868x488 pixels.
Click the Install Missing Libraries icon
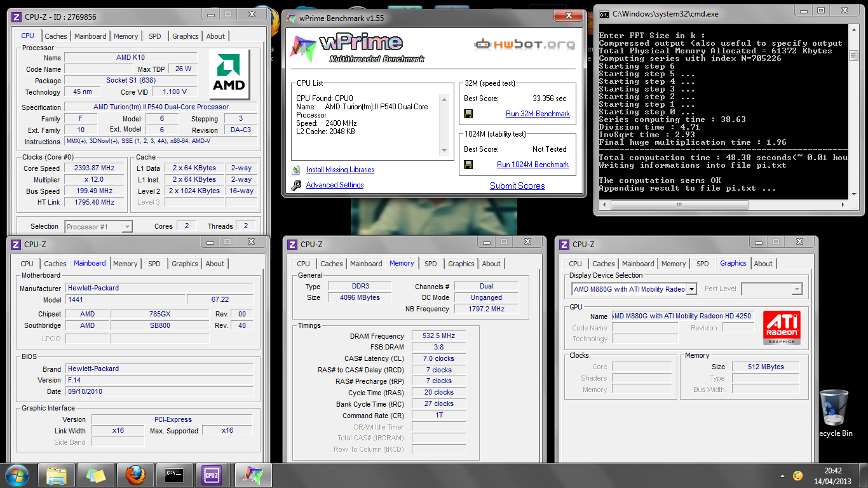click(295, 170)
